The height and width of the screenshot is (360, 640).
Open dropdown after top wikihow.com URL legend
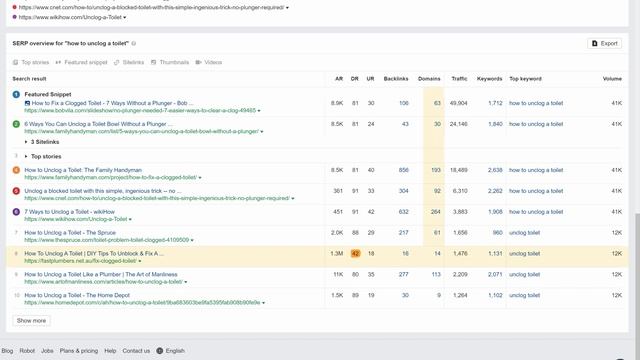tap(124, 18)
